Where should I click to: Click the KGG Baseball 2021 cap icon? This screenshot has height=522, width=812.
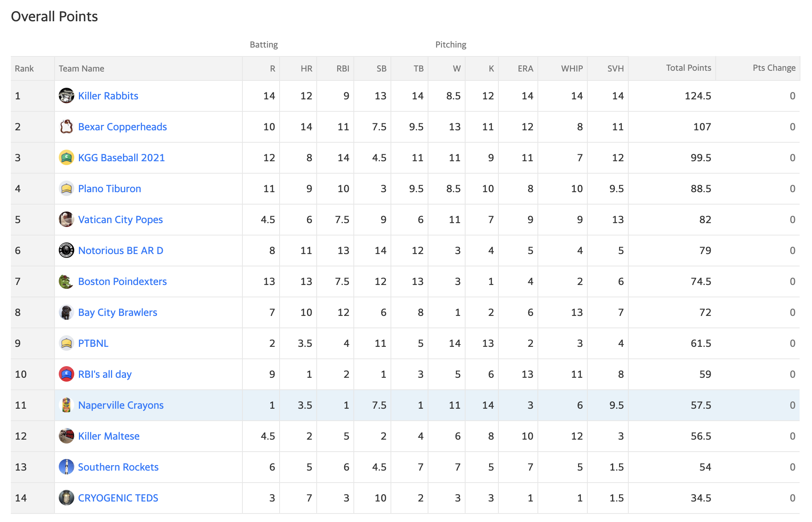pyautogui.click(x=67, y=157)
